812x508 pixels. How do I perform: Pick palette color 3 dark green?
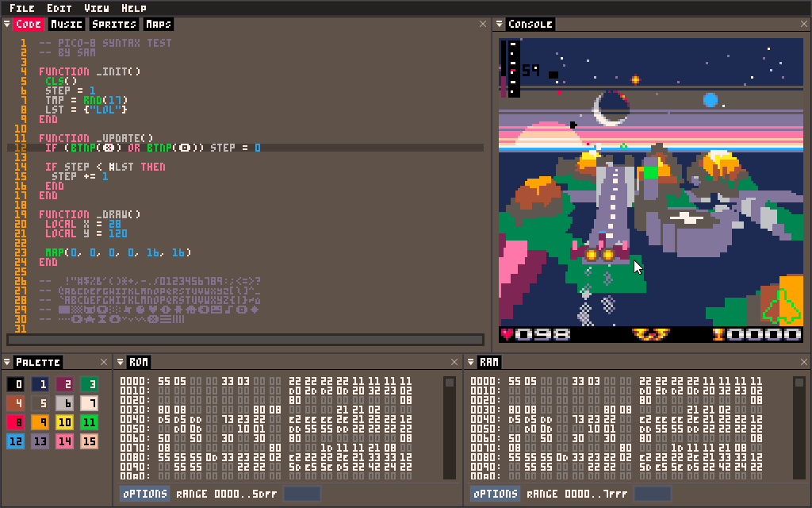(x=89, y=384)
